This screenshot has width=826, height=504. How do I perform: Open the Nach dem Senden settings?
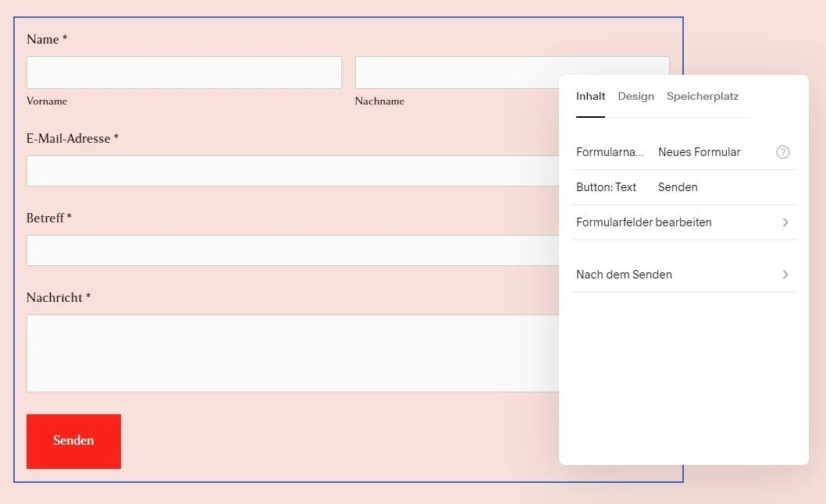coord(684,275)
